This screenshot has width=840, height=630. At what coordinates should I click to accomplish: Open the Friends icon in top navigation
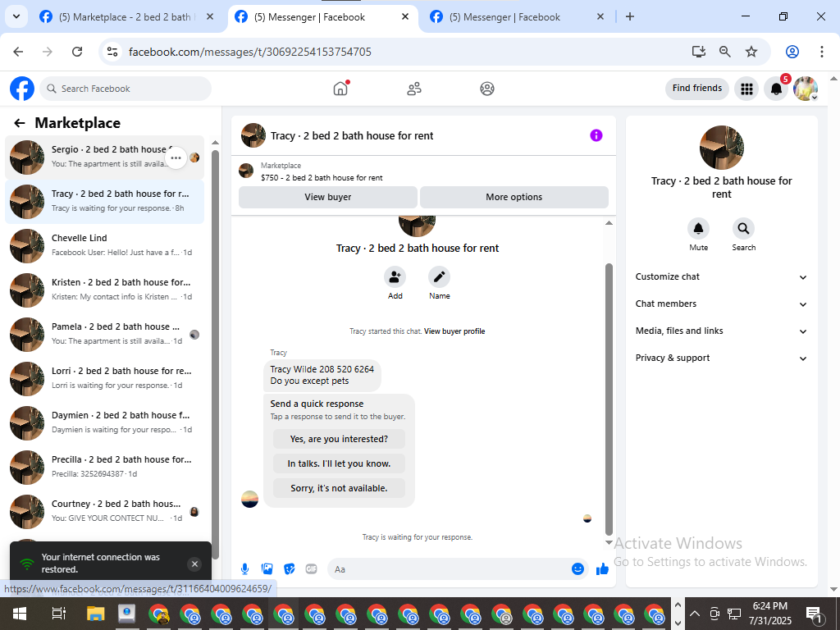click(x=414, y=89)
